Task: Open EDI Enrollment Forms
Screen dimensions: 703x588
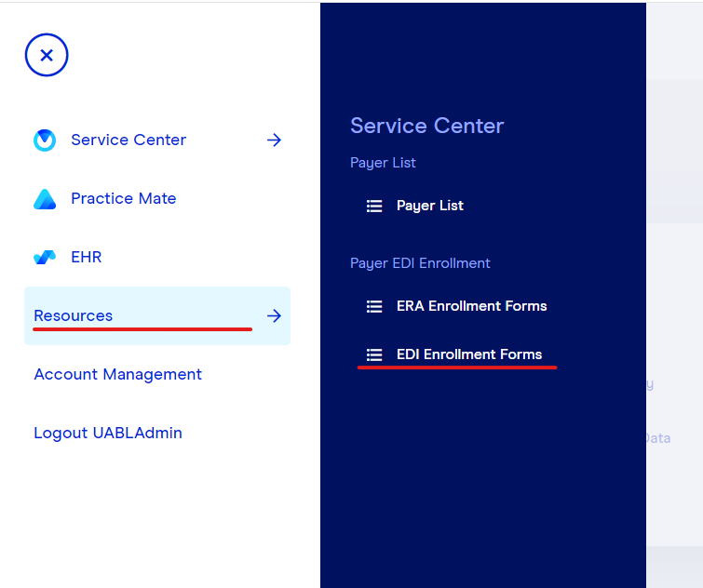Action: 469,354
